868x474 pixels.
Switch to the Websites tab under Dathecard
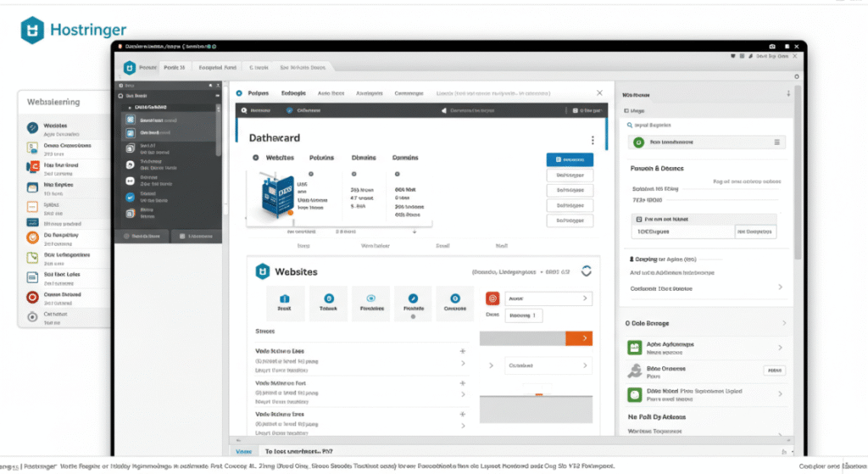280,158
